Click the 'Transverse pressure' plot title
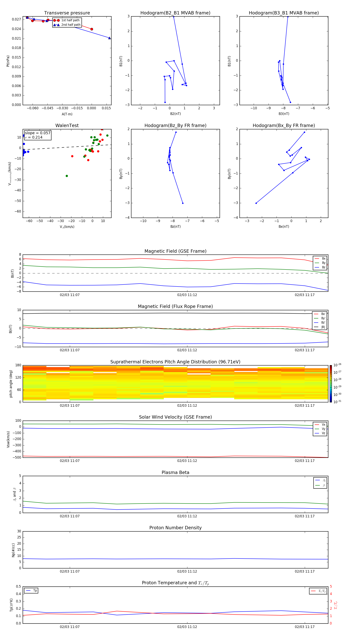The image size is (351, 644). click(67, 13)
